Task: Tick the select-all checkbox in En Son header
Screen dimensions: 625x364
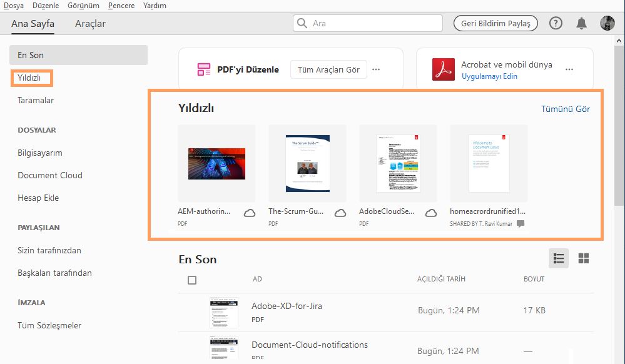Action: click(191, 280)
